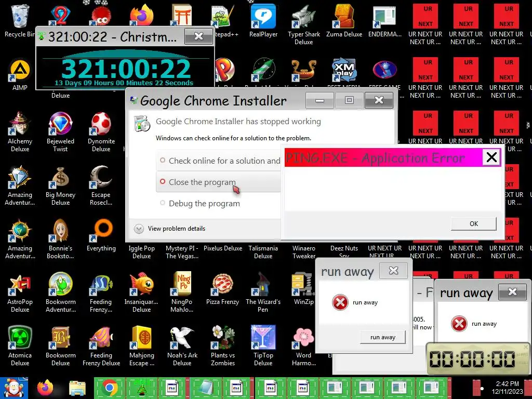Click the 321:00:22 countdown display

pyautogui.click(x=126, y=69)
